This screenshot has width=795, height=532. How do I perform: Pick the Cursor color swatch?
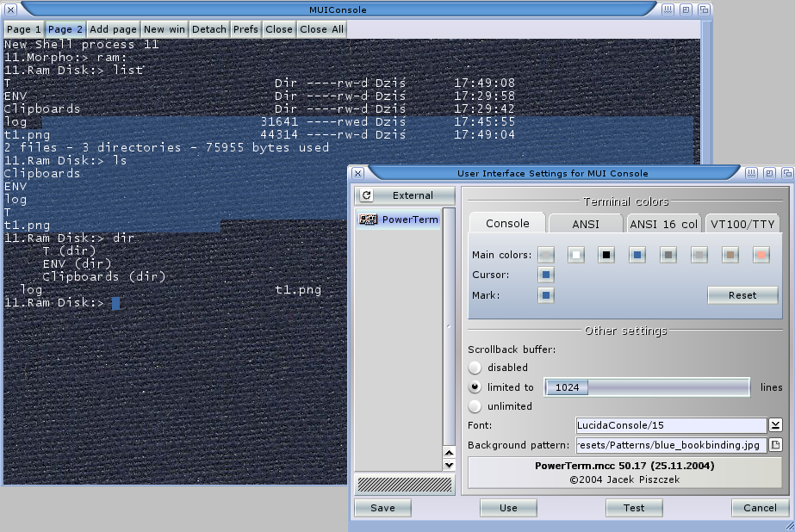(546, 275)
